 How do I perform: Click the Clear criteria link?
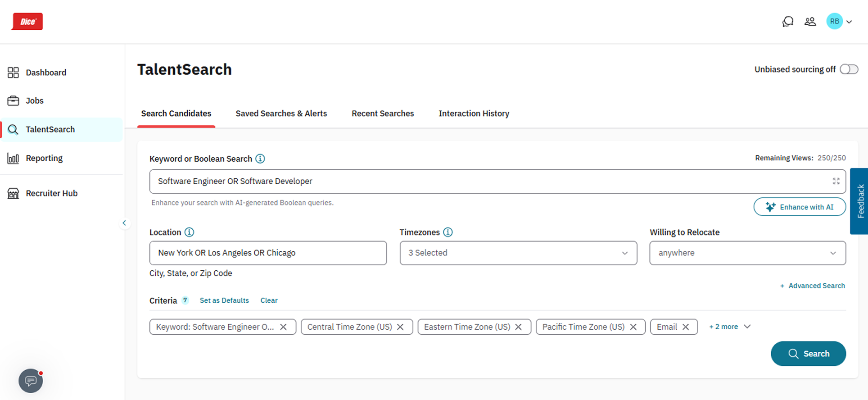(x=269, y=300)
